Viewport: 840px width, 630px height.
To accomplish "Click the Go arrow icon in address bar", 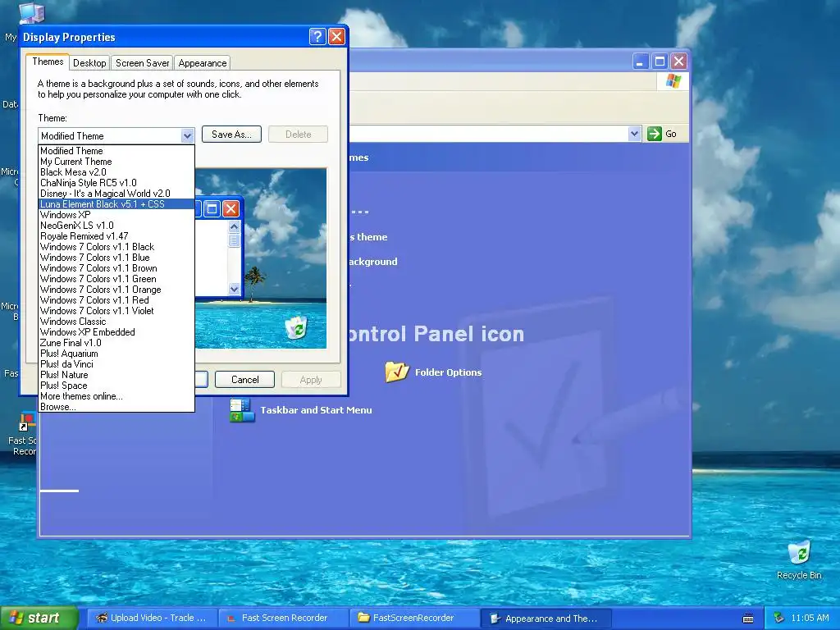I will click(x=654, y=134).
